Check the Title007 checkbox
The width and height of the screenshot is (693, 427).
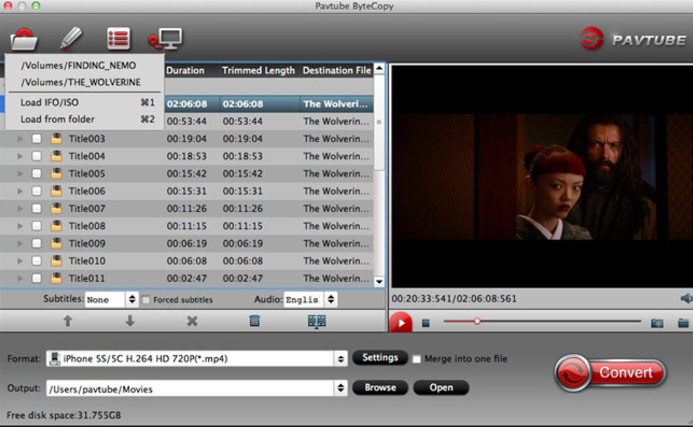[37, 209]
